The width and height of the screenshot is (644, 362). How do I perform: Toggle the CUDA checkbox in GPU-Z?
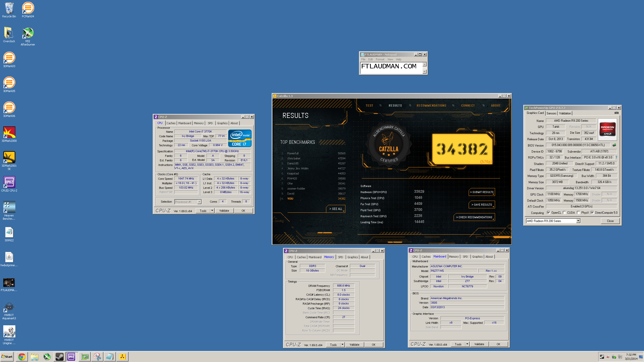pyautogui.click(x=565, y=213)
